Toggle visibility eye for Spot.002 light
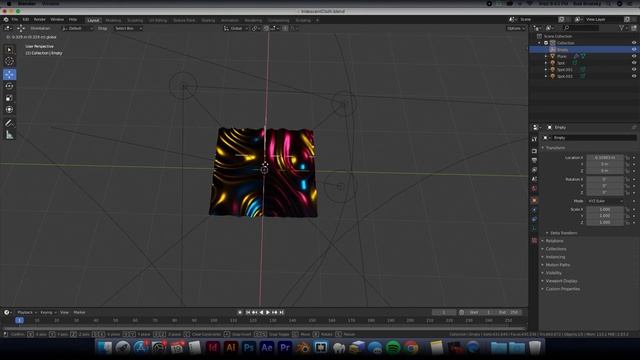Viewport: 640px width, 360px height. pos(634,76)
